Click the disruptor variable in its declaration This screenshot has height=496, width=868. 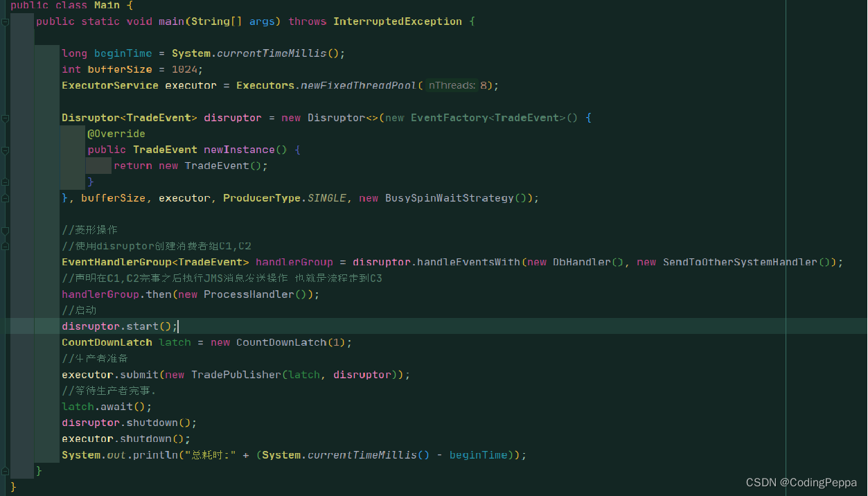pyautogui.click(x=233, y=118)
